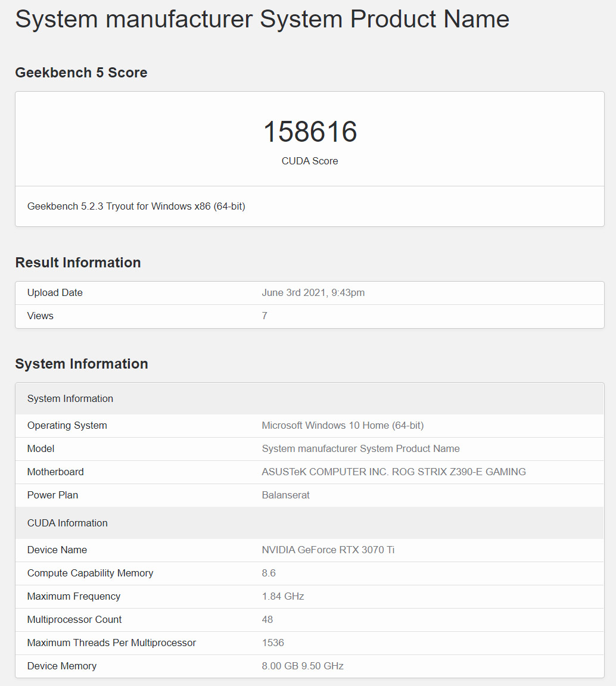Click the 'System Information' table header row
The height and width of the screenshot is (686, 616).
pos(310,398)
